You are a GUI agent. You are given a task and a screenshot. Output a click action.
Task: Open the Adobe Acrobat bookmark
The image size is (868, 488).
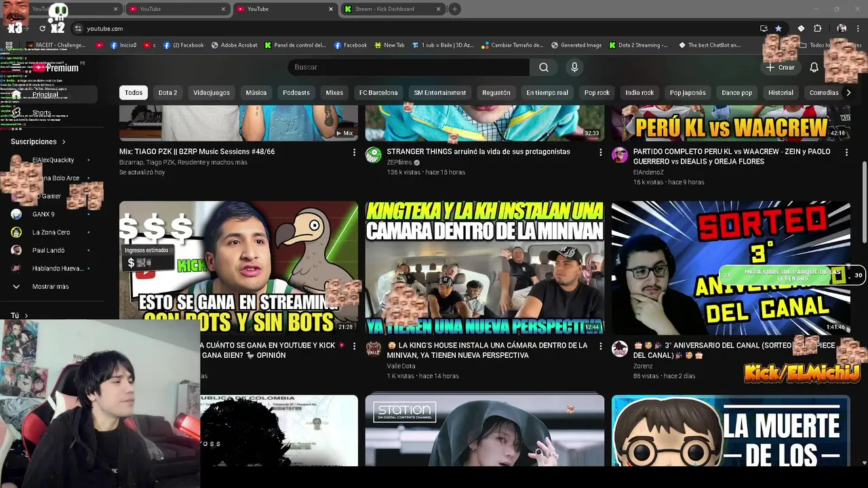point(235,45)
